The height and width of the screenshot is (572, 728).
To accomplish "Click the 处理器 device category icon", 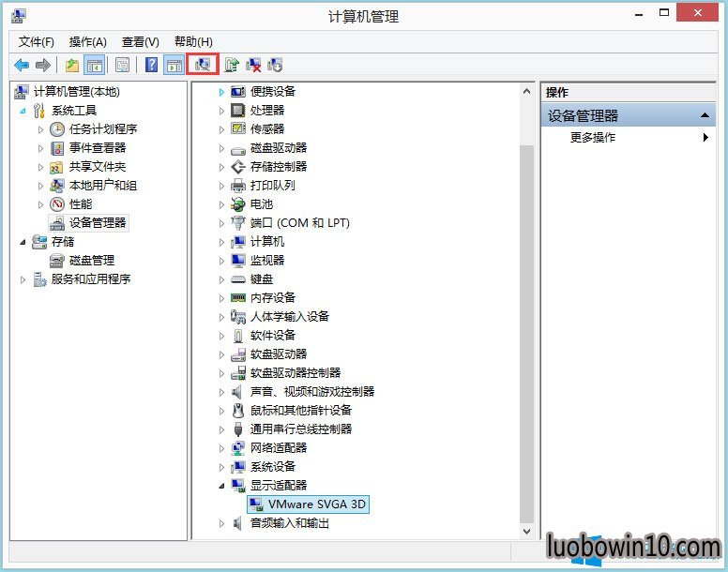I will coord(238,111).
